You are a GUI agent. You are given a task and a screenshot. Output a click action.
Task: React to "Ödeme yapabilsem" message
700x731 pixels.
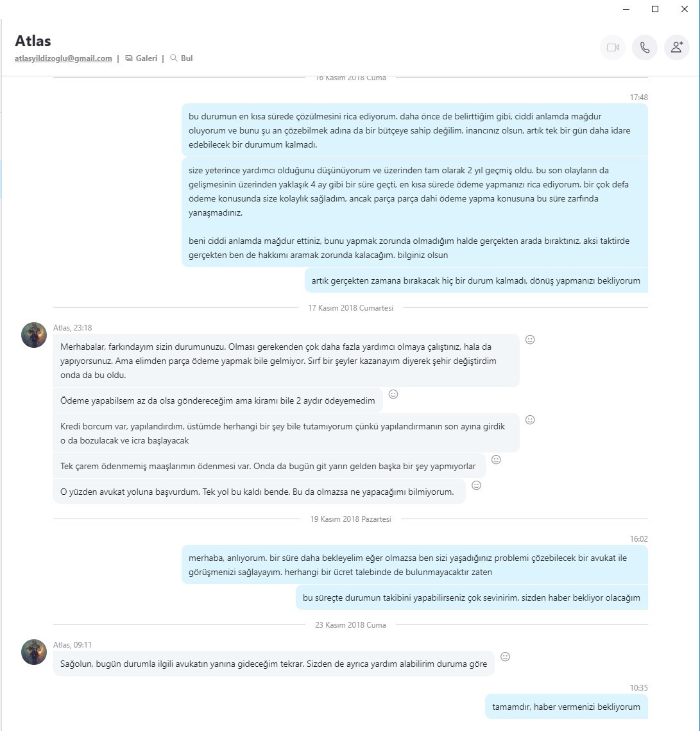(393, 394)
